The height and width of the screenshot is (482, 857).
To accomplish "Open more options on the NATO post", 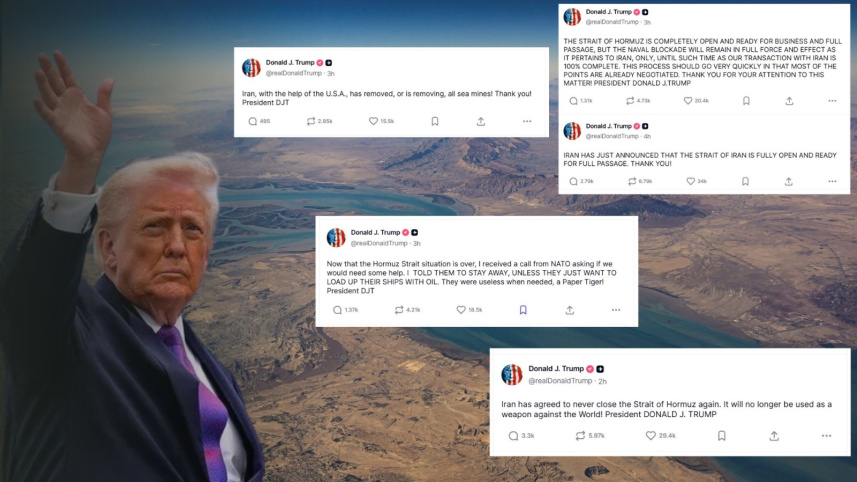I will click(x=616, y=310).
